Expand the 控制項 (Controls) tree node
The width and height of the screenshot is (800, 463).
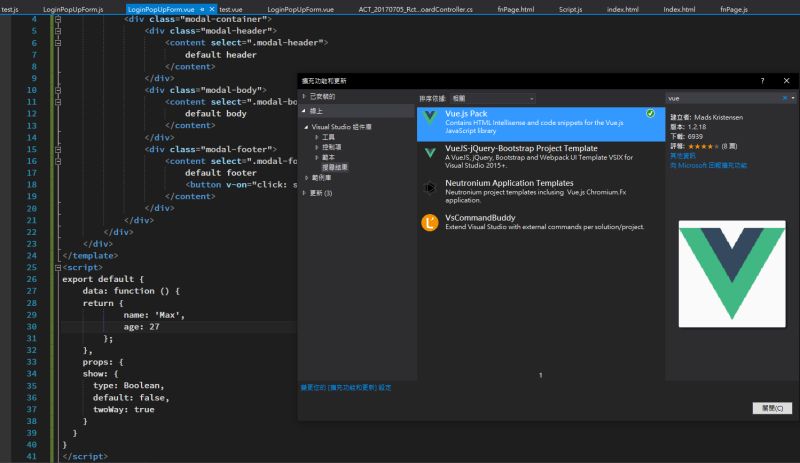click(x=316, y=147)
